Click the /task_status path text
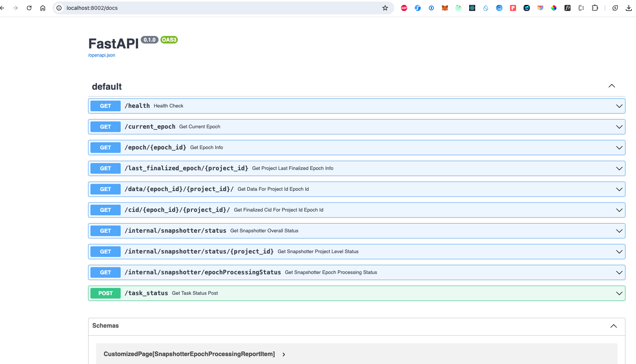 (146, 293)
